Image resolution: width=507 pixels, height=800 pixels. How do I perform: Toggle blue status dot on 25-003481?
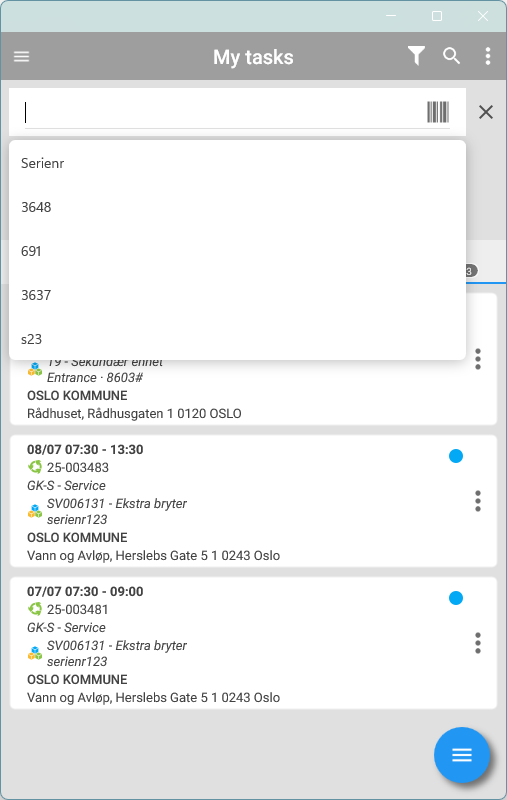tap(456, 597)
